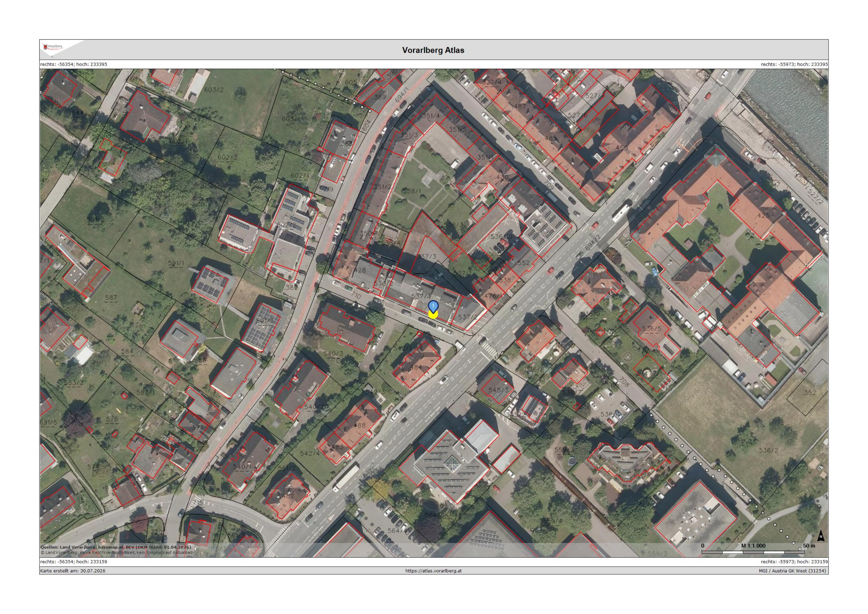Screen dimensions: 868x614
Task: Click parcel label 484
Action: point(415,367)
